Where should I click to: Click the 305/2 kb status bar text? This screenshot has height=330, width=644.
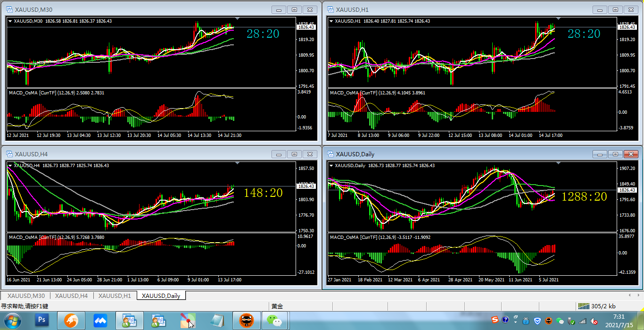[603, 306]
